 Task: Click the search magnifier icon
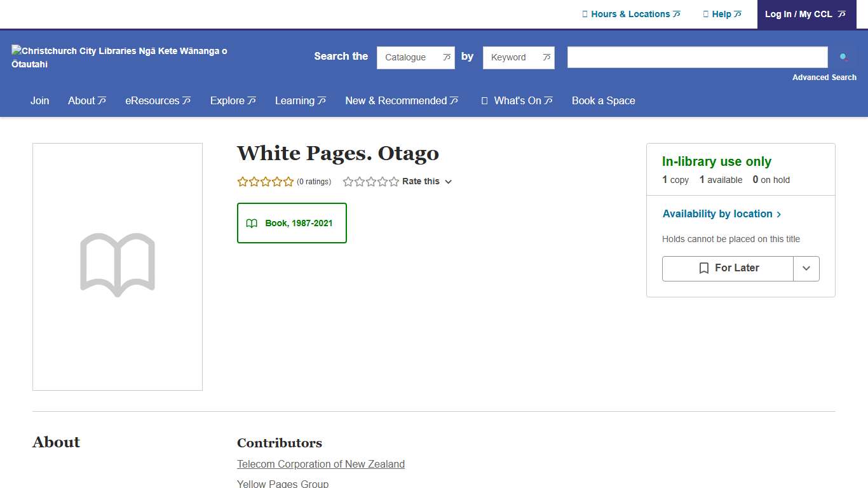pos(843,57)
